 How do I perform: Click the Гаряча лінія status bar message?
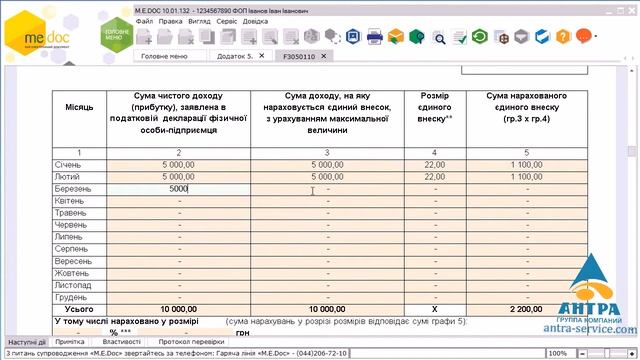tap(176, 353)
